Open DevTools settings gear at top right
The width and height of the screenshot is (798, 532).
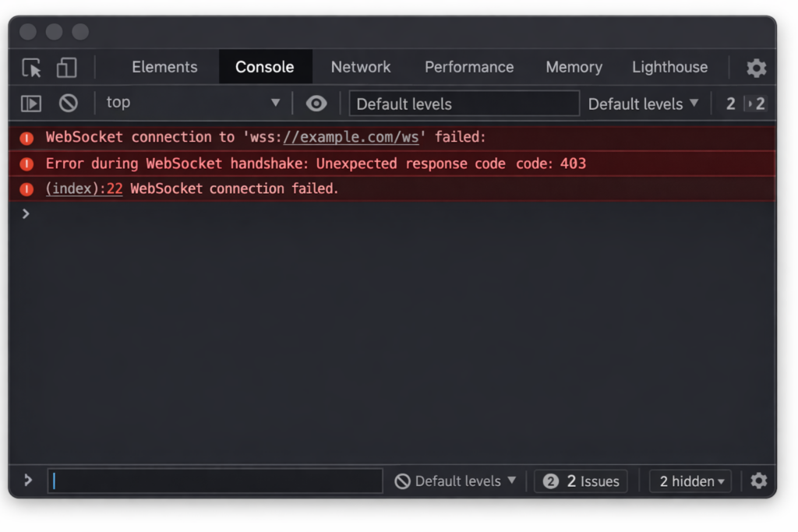[756, 68]
